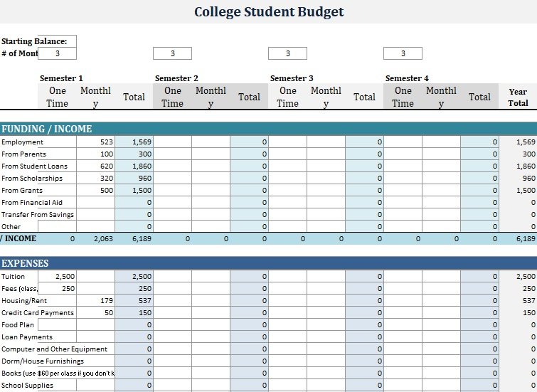Click the Dorm/House Furnishings label

coord(43,361)
